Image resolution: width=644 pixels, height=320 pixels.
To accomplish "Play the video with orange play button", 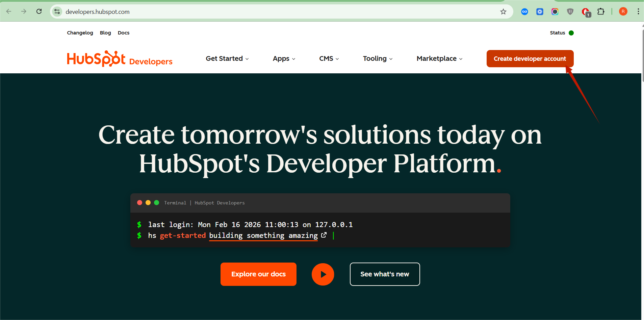I will click(x=323, y=274).
